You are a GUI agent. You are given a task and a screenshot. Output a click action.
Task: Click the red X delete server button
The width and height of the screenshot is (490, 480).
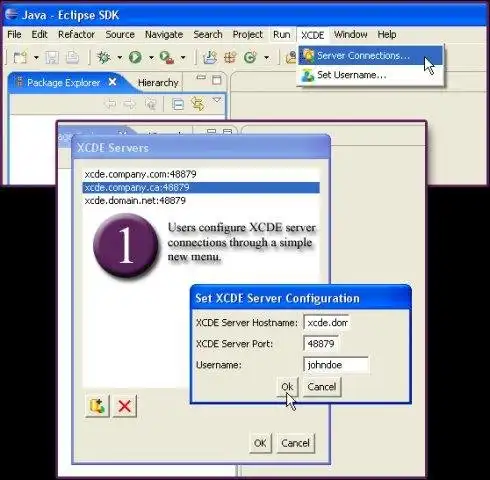click(x=125, y=406)
